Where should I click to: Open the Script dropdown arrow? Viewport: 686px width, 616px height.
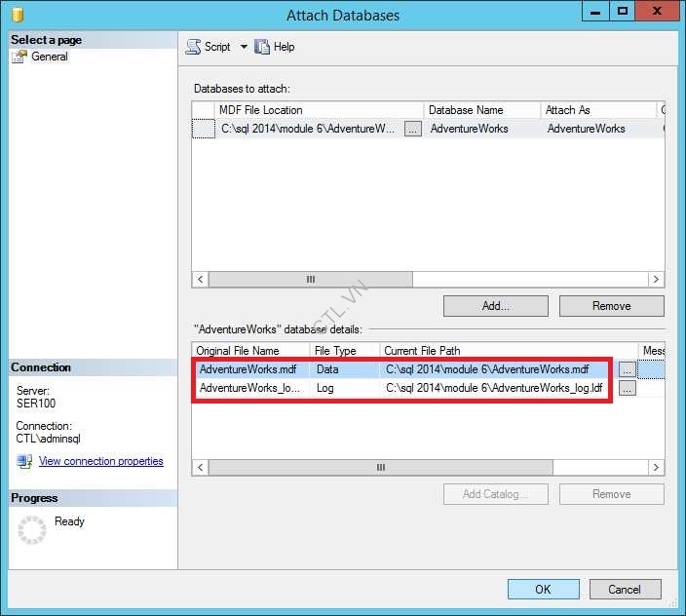pyautogui.click(x=244, y=47)
